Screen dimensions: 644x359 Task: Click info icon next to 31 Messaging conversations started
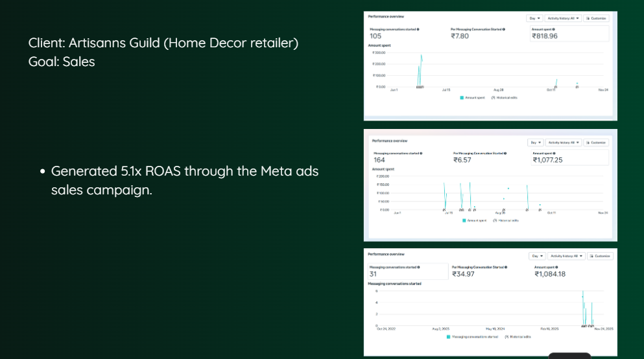tap(418, 267)
